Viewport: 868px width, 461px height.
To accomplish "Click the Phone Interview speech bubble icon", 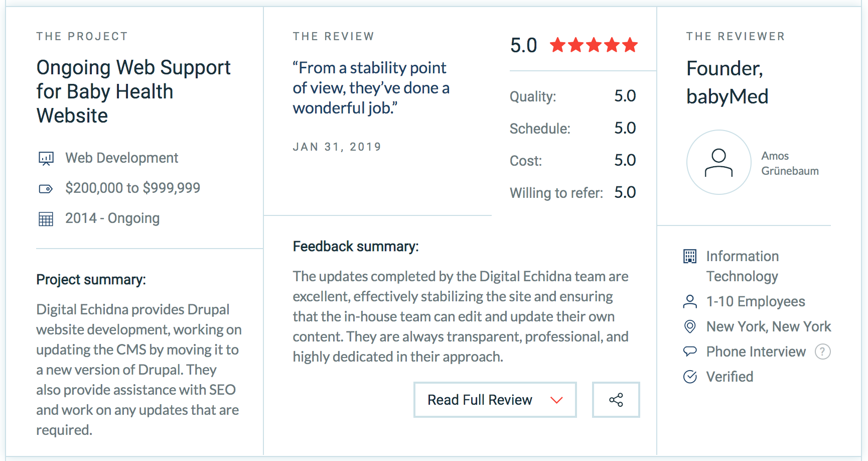I will pos(690,351).
